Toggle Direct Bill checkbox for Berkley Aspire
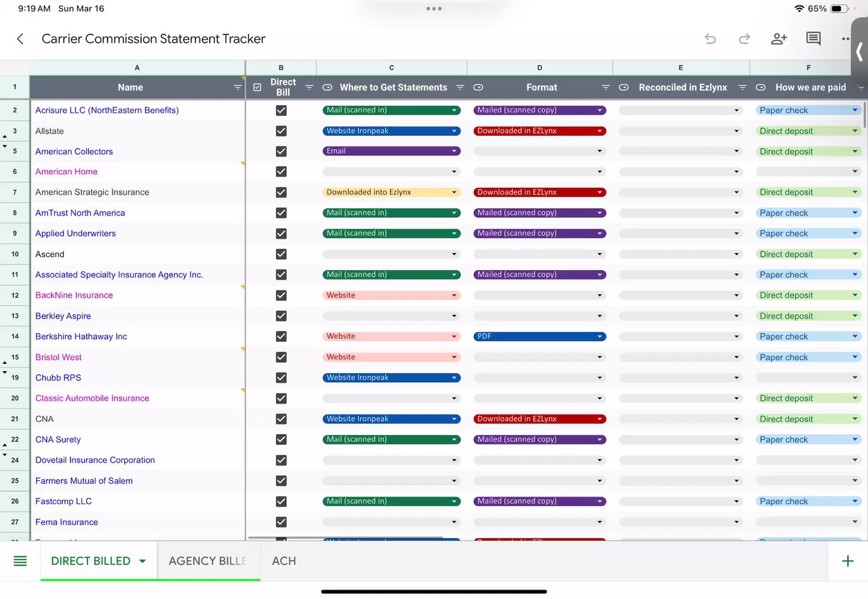 [281, 316]
